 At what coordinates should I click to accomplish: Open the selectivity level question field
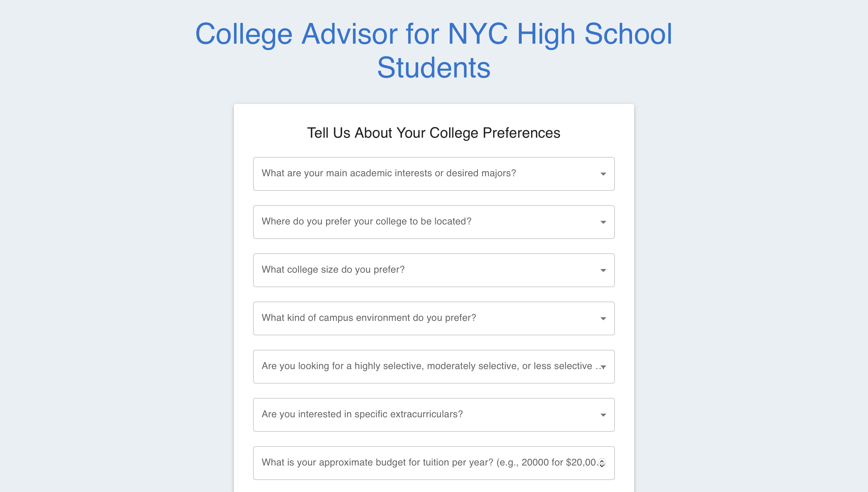tap(434, 367)
